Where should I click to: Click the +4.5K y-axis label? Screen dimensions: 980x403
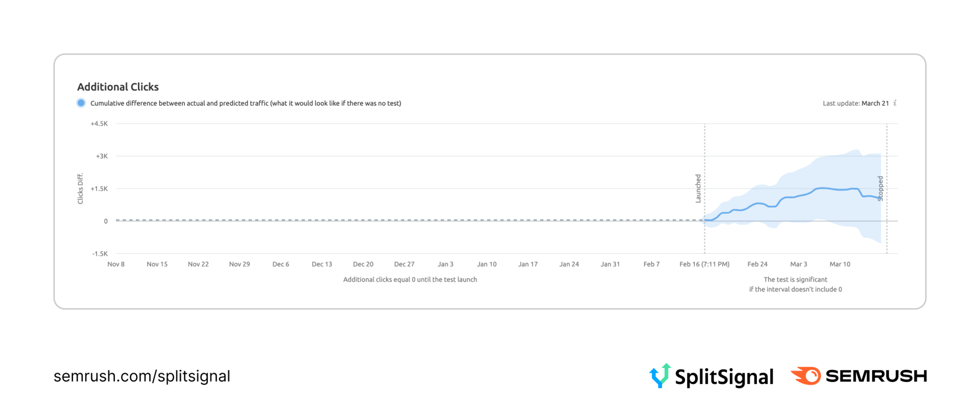99,124
